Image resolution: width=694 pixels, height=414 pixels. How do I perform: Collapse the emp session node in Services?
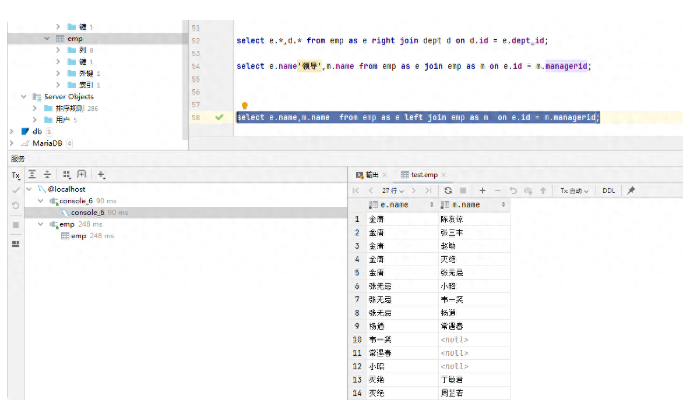[x=41, y=224]
